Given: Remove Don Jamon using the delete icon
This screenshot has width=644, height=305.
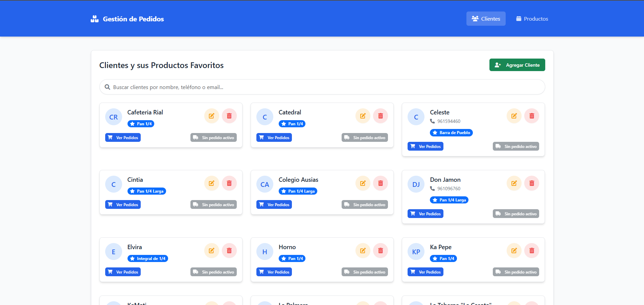Looking at the screenshot, I should [531, 183].
